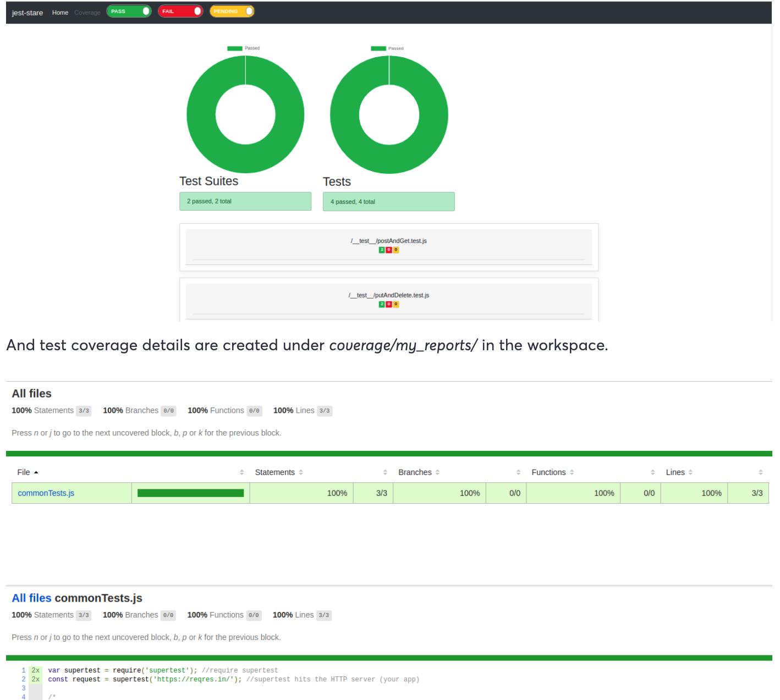Click sort arrows on Statements count column

[x=385, y=472]
